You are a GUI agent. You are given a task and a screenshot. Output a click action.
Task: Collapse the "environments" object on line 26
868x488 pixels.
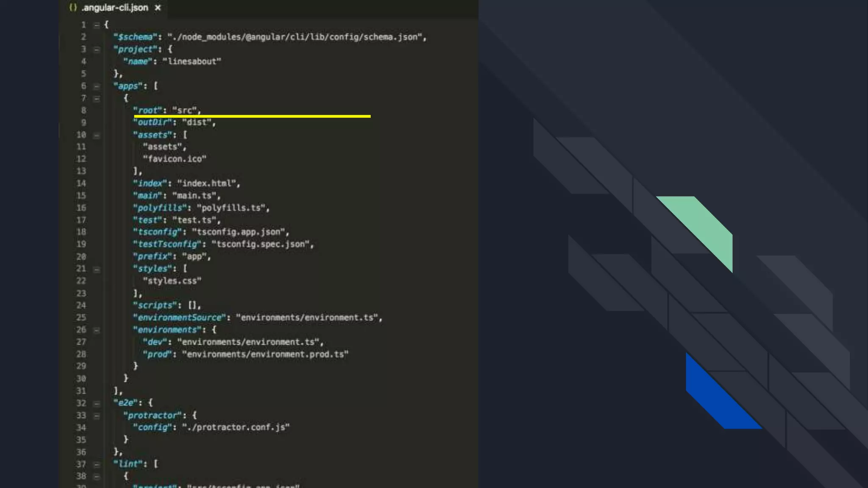(x=97, y=330)
